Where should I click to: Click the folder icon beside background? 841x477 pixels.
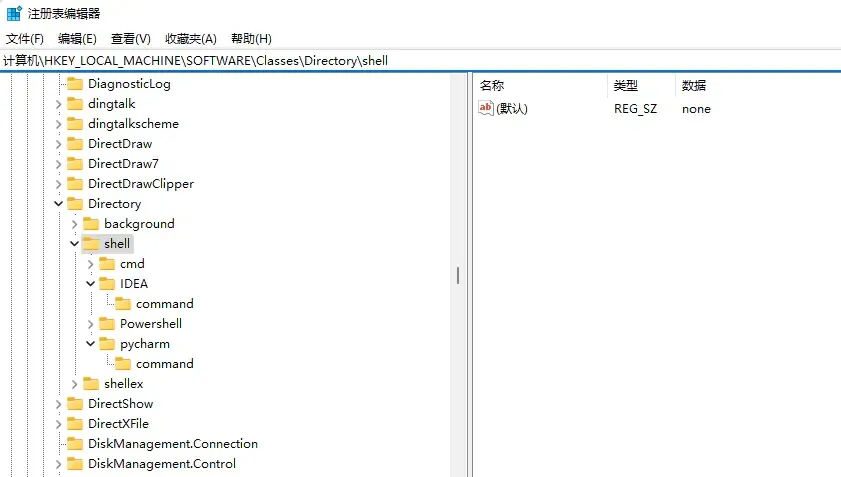pos(91,224)
